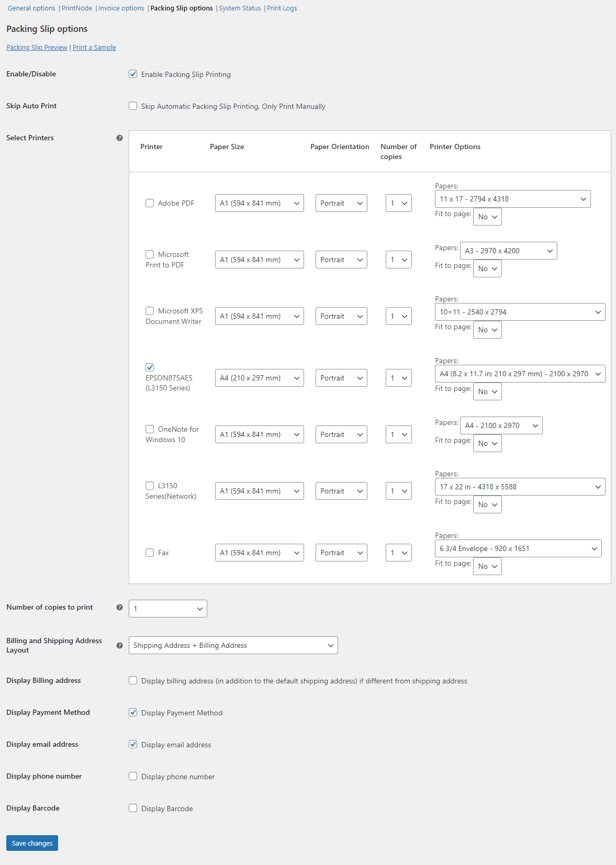Click Print a Sample link
Image resolution: width=616 pixels, height=865 pixels.
[94, 48]
